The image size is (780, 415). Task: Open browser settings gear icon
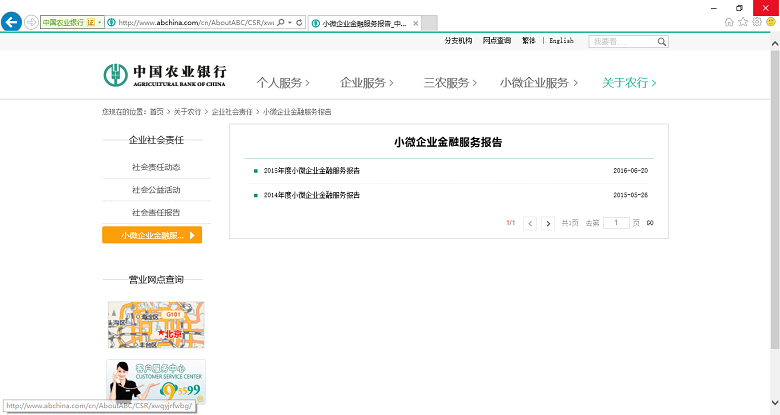(757, 22)
